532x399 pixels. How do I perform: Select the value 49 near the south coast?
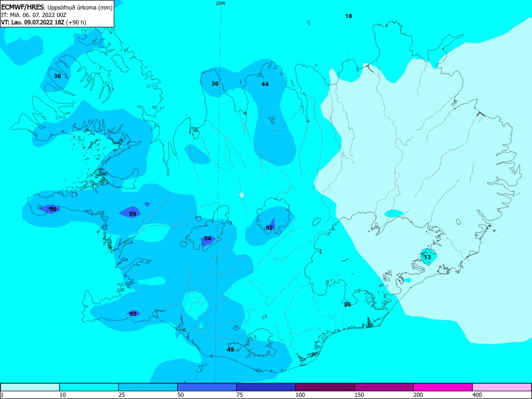(230, 350)
